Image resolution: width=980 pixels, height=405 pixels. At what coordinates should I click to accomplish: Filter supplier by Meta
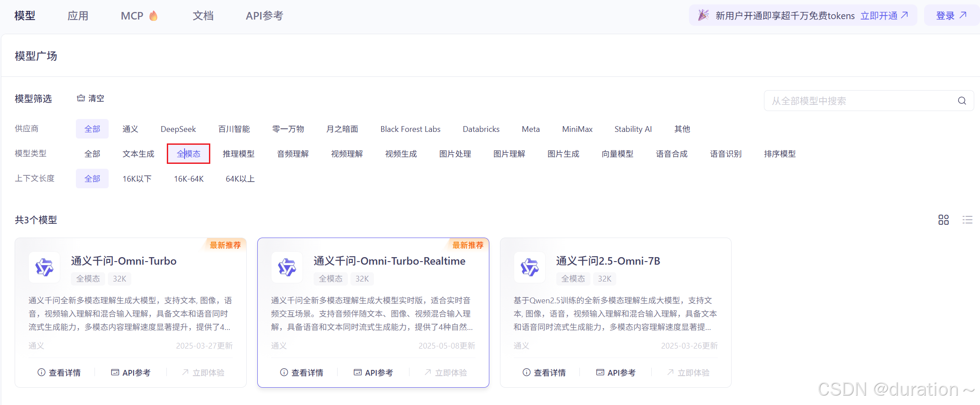(x=531, y=129)
